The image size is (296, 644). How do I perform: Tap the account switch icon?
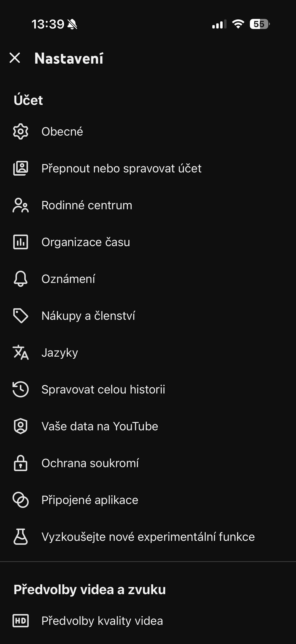tap(20, 168)
